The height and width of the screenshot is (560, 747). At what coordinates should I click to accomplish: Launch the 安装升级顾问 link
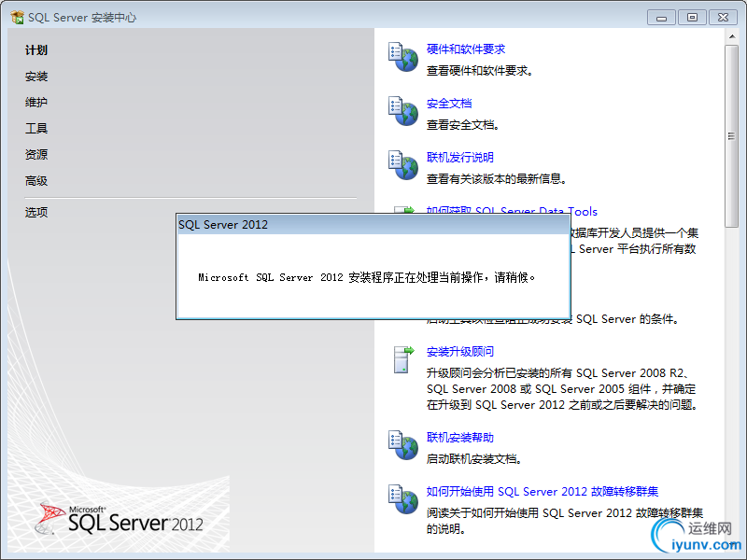pos(459,352)
